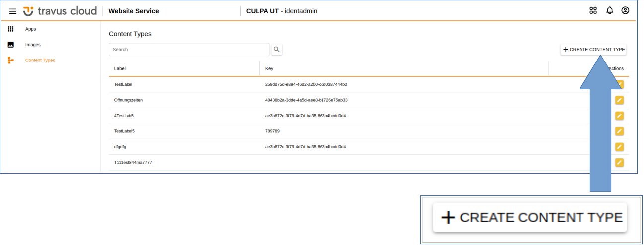Click the Website Service title
Image resolution: width=644 pixels, height=245 pixels.
133,11
